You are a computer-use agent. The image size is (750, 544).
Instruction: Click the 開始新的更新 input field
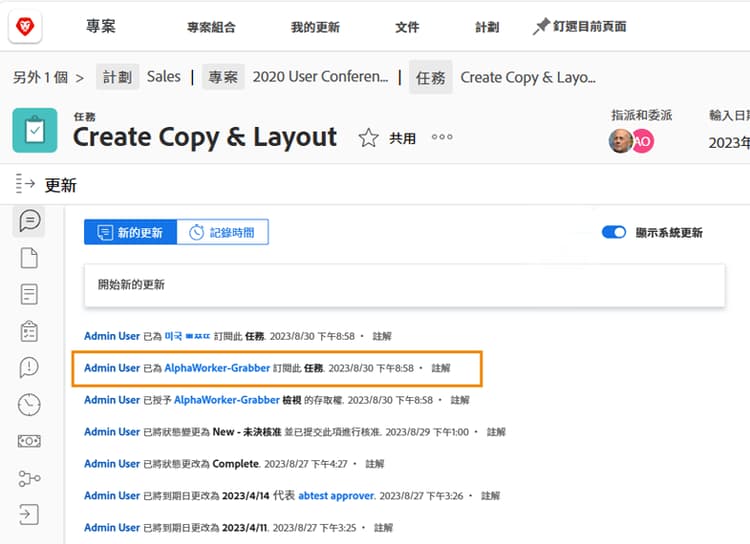(405, 285)
